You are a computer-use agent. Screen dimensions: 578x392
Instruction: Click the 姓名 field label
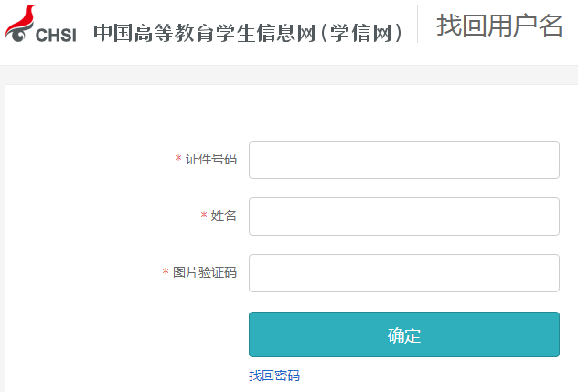(223, 216)
